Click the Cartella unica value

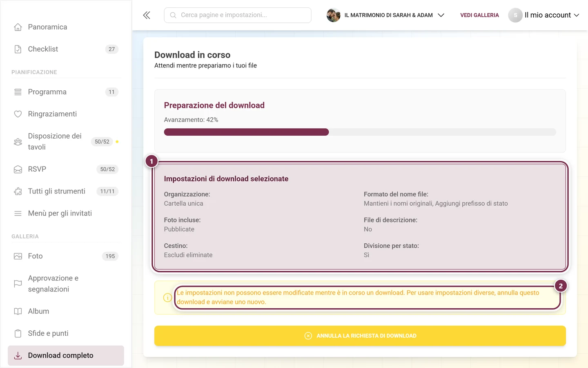(x=183, y=204)
